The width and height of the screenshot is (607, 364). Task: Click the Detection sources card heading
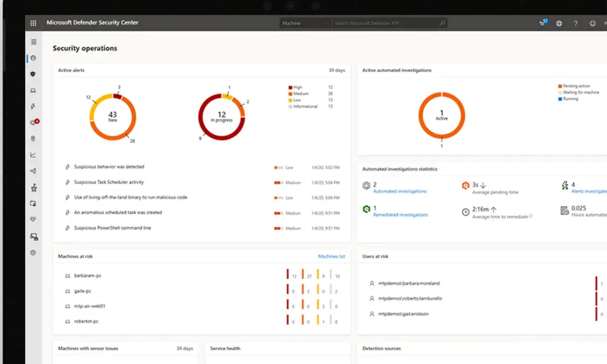point(381,349)
